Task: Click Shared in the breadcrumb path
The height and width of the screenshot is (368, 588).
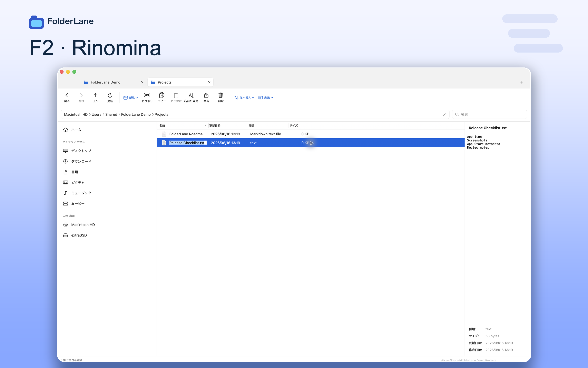Action: click(111, 114)
